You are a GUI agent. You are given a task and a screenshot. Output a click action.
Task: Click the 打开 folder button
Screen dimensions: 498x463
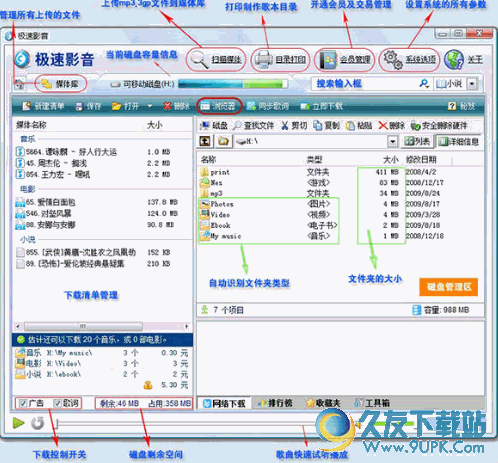pos(125,106)
